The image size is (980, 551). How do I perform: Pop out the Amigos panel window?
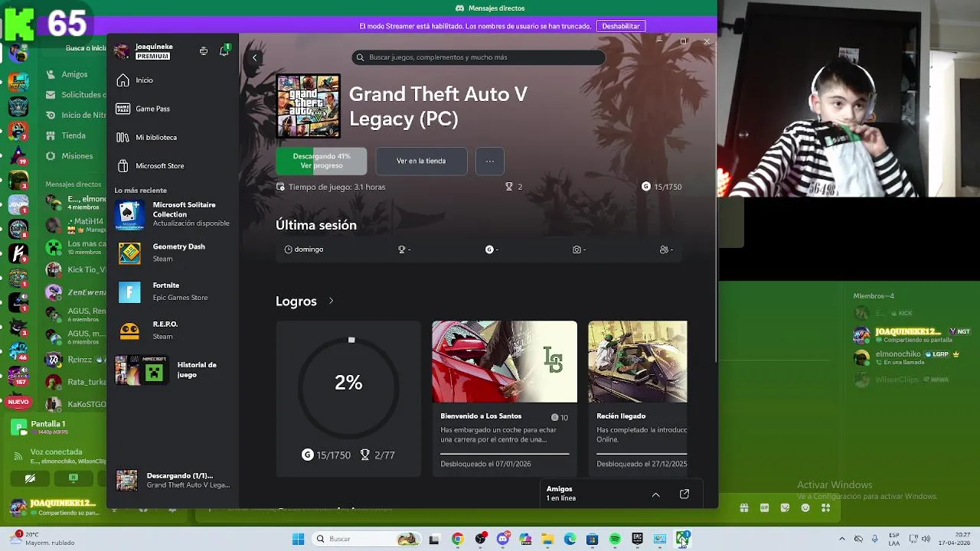(x=684, y=494)
